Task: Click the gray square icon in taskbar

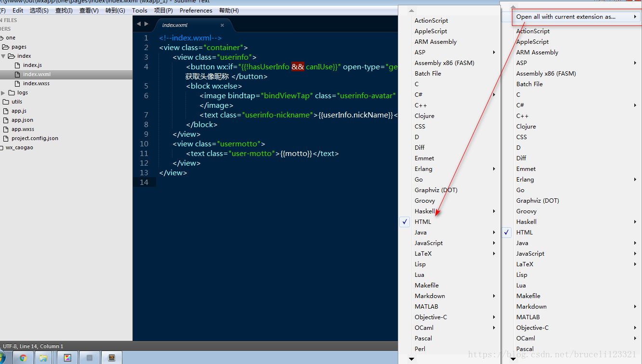Action: click(89, 358)
